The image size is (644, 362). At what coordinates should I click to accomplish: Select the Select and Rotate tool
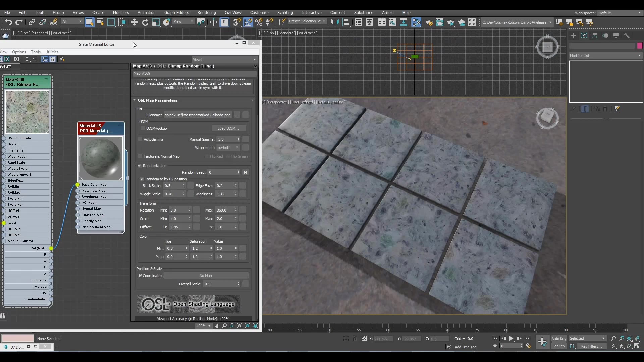coord(145,22)
